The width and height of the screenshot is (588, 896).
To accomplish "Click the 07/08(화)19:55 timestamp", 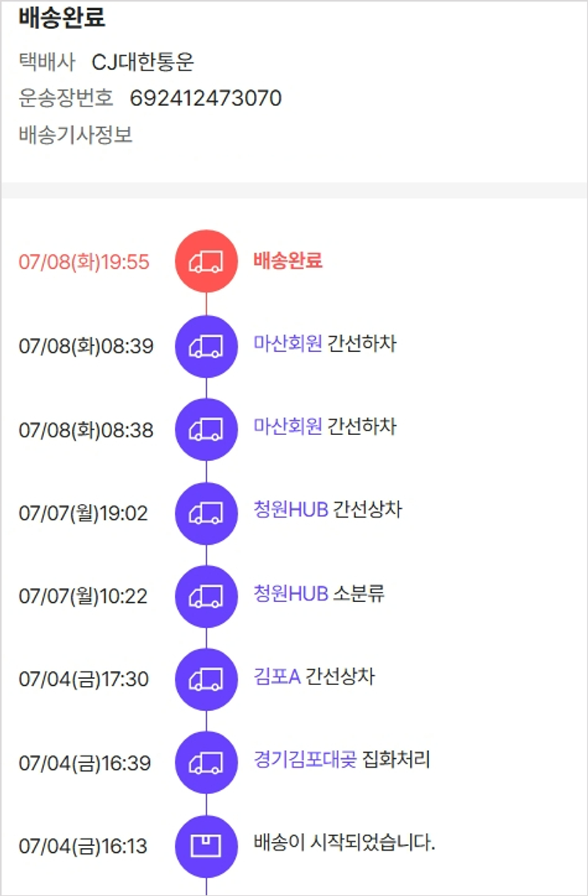I will pyautogui.click(x=84, y=262).
